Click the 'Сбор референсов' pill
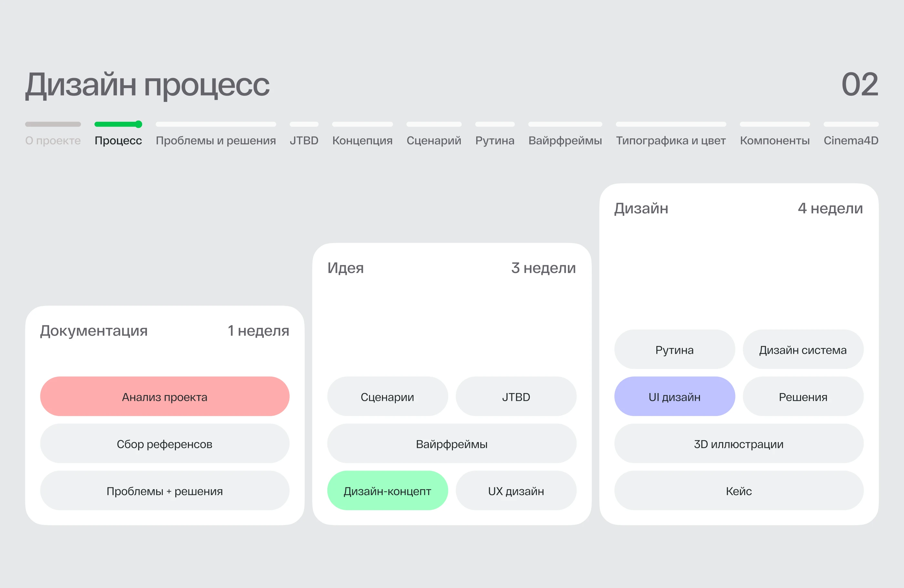Screen dimensions: 904x588 pos(164,444)
